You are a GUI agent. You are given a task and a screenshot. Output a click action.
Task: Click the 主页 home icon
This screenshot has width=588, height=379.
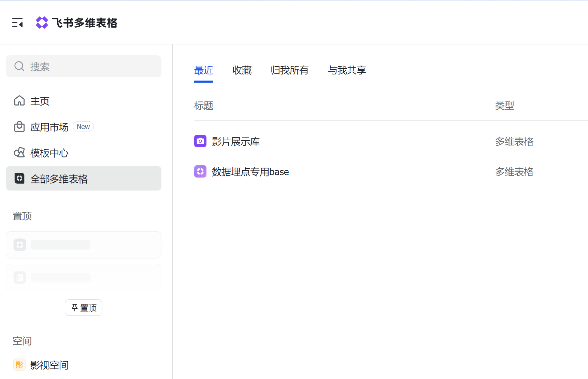tap(19, 101)
